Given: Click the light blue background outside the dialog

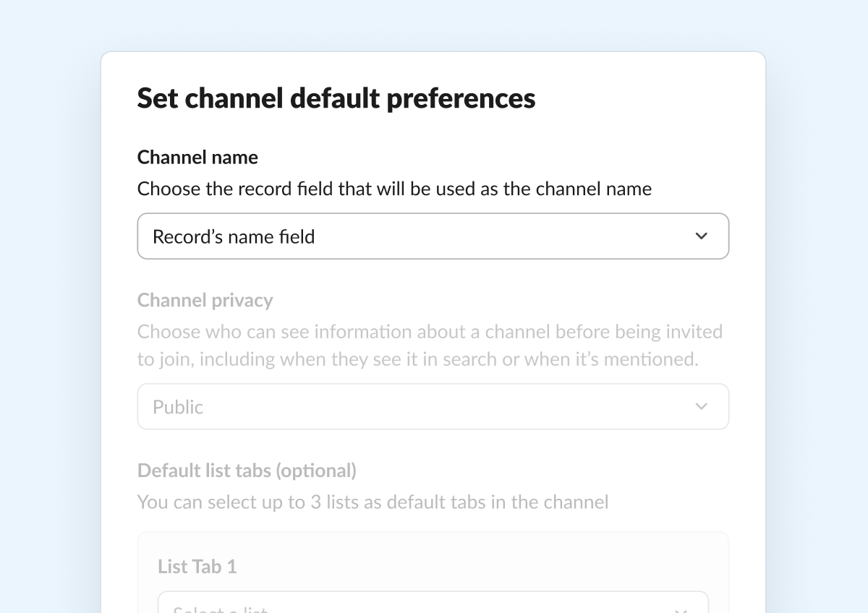Looking at the screenshot, I should pos(51,289).
